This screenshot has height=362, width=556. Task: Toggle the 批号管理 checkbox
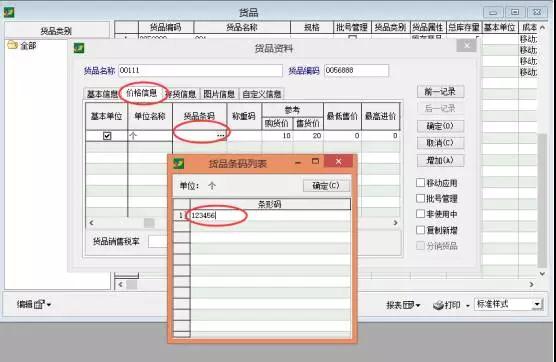pos(421,198)
